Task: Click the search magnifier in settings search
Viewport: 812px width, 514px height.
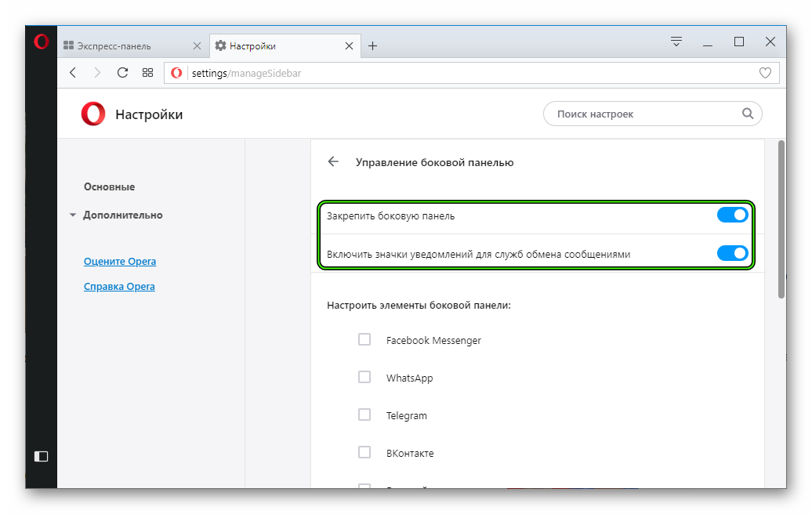Action: pos(747,114)
